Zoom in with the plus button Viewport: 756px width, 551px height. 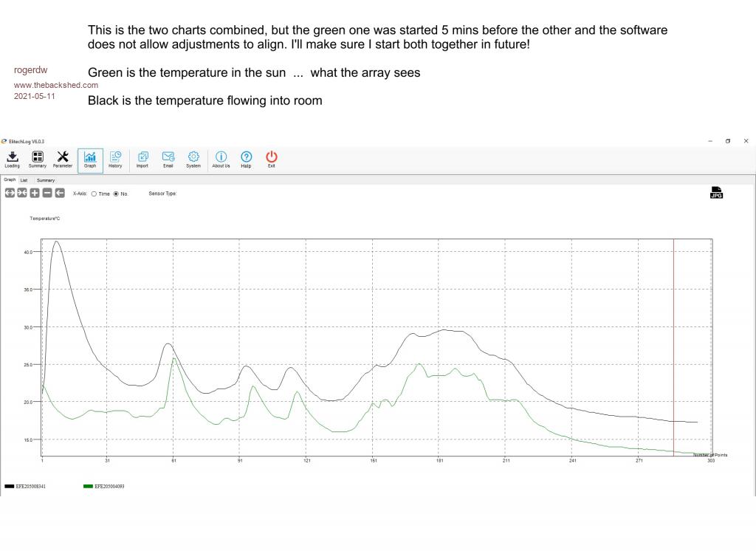(x=35, y=193)
